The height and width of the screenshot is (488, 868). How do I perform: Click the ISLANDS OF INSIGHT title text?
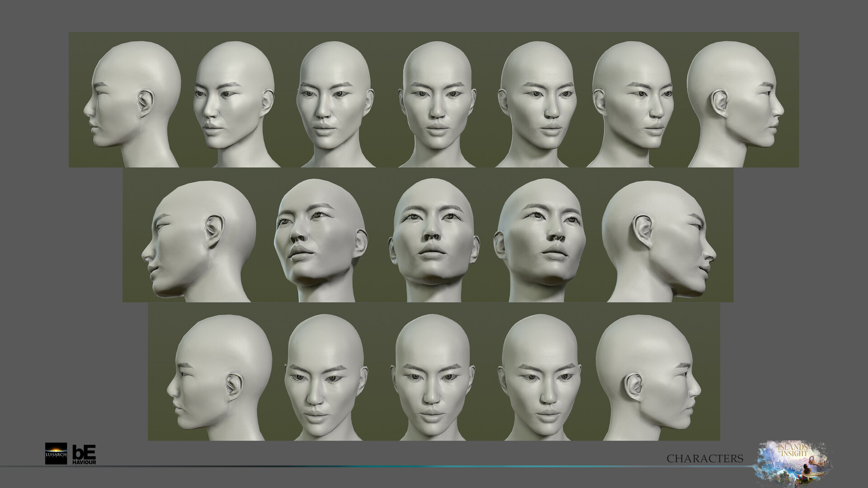click(x=792, y=449)
